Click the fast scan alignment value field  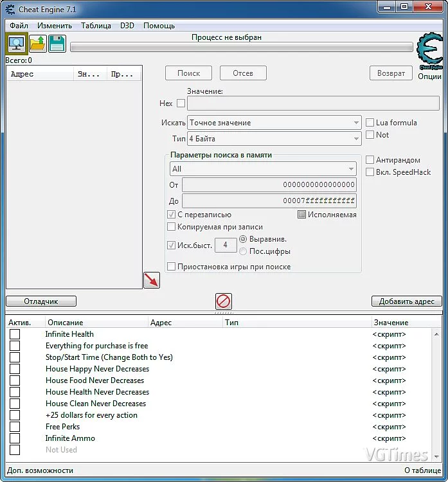click(x=226, y=245)
